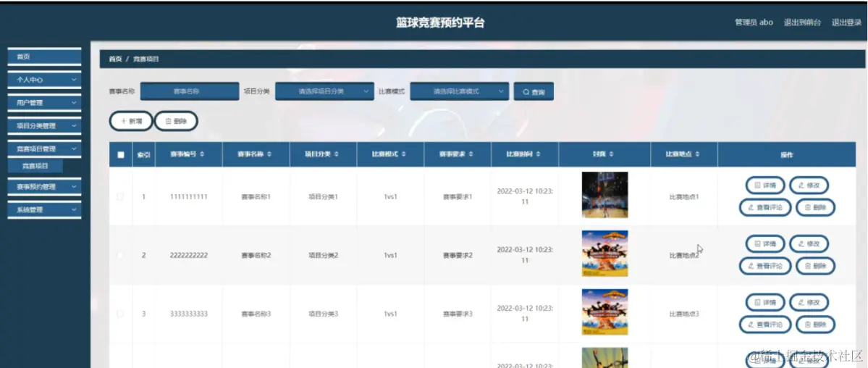Click 首页 in the breadcrumb

[x=115, y=59]
